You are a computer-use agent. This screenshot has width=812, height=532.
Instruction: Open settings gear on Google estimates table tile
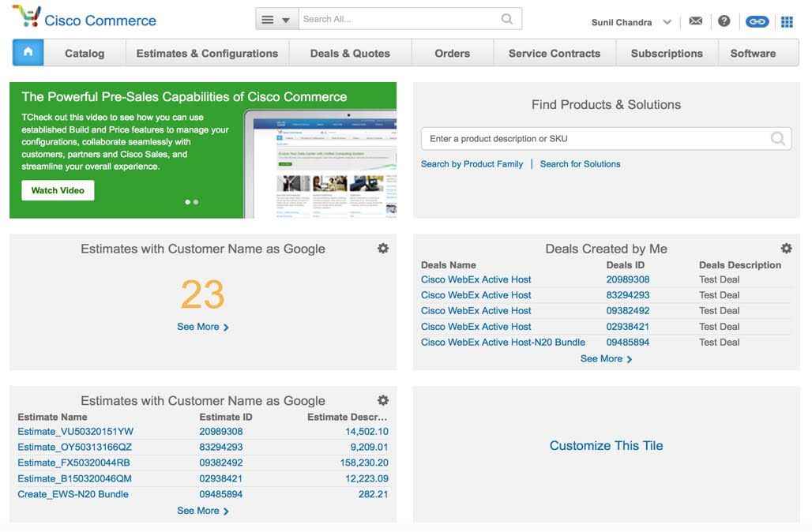point(383,400)
